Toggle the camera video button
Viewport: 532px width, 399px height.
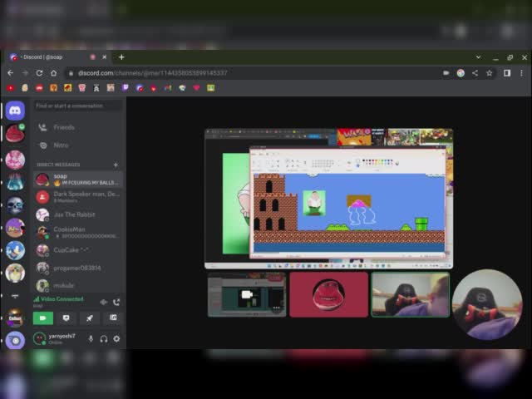(43, 318)
